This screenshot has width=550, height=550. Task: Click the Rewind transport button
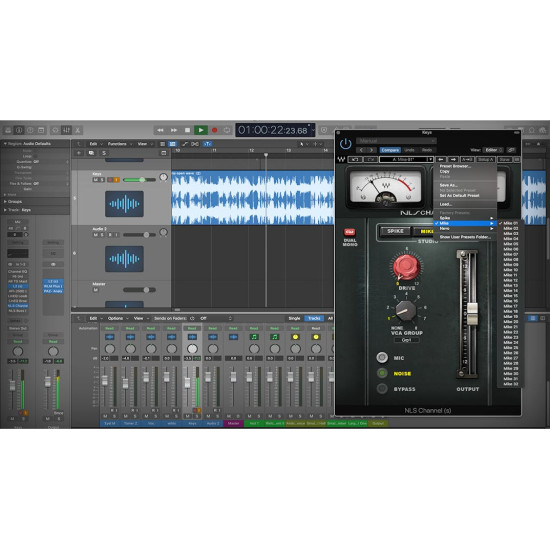[x=160, y=130]
